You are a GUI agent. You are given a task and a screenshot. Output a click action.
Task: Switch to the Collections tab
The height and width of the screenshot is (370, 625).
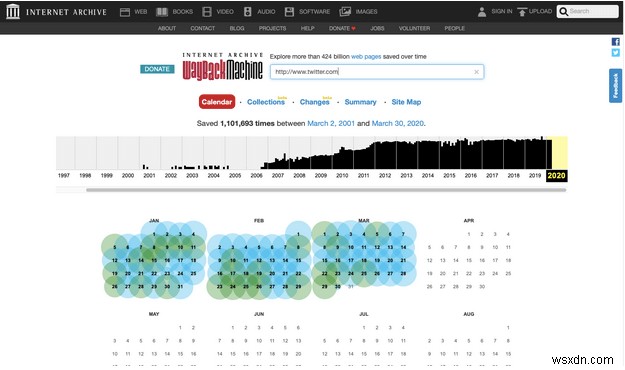pos(266,102)
